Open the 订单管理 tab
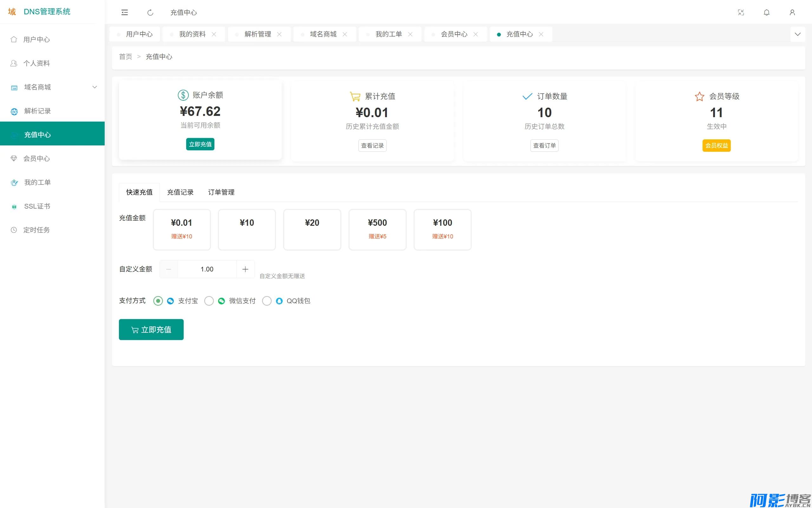Screen dimensions: 812x508 coord(221,192)
